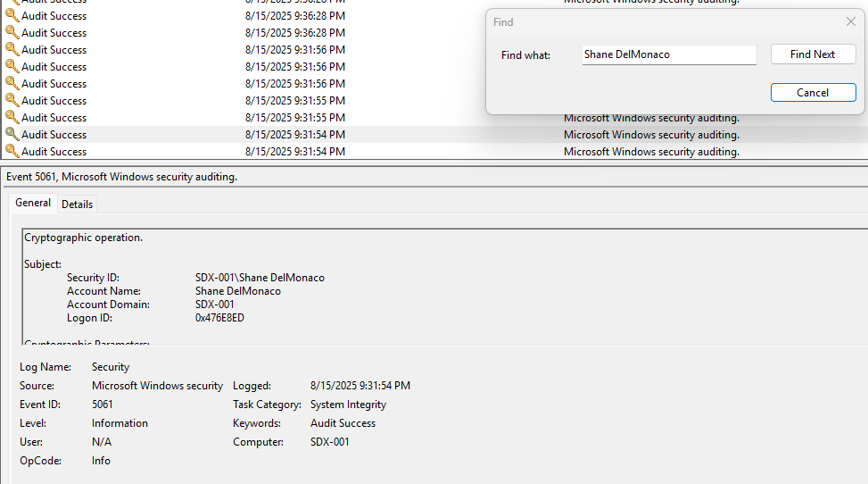Pick the key icon of the last 9:31:56 PM row
Viewport: 868px width, 484px height.
12,83
